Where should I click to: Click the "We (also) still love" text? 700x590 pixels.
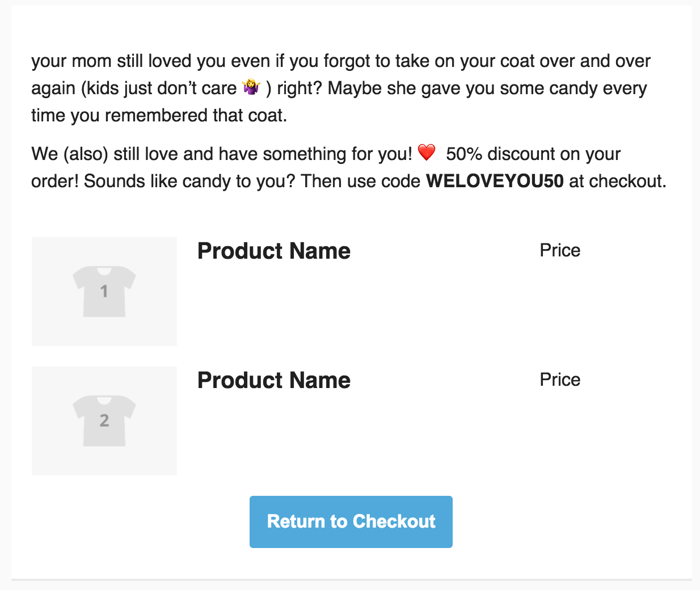[105, 154]
